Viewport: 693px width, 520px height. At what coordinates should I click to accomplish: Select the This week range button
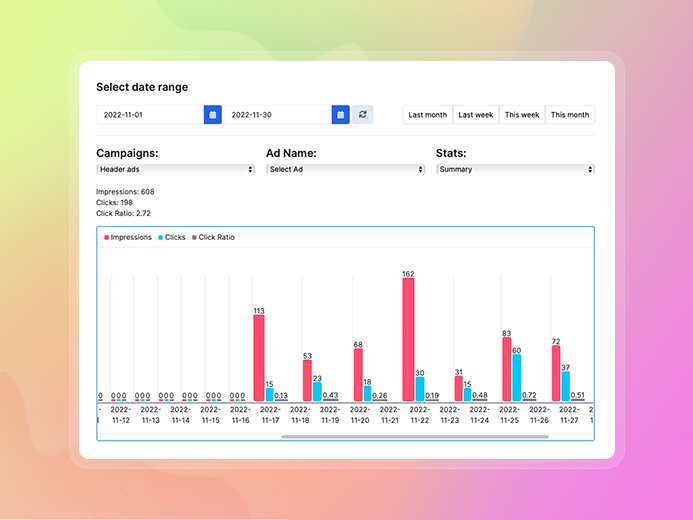[x=522, y=115]
